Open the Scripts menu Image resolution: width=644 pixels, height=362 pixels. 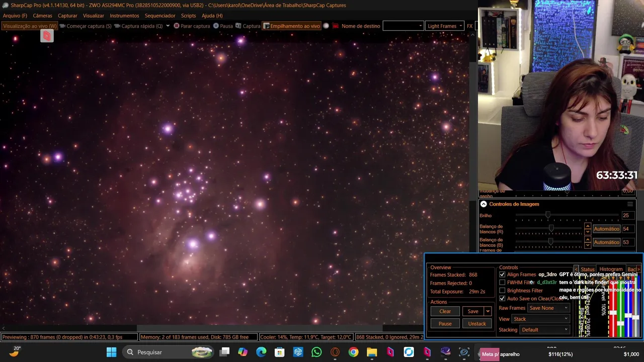[x=188, y=16]
